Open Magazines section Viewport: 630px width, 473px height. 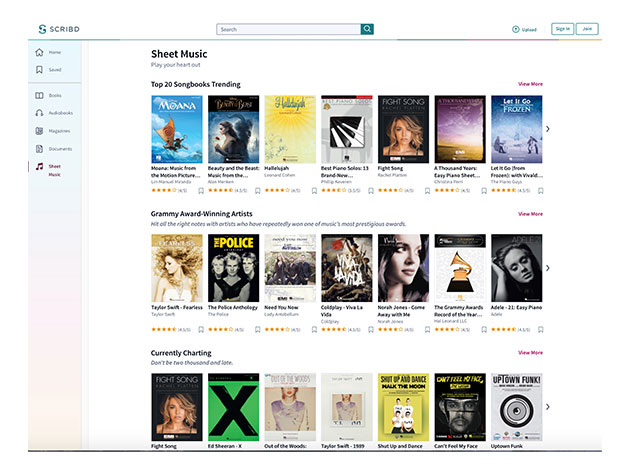(53, 131)
